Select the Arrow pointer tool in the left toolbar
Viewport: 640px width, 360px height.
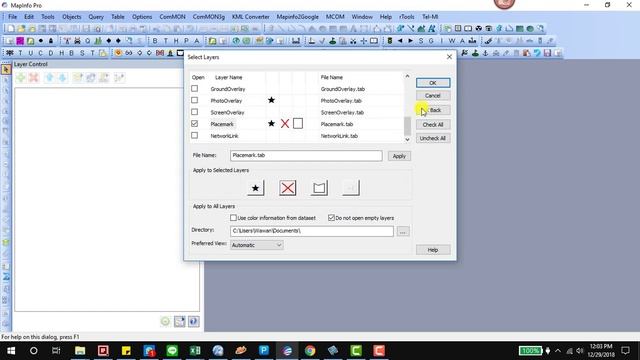tap(6, 70)
